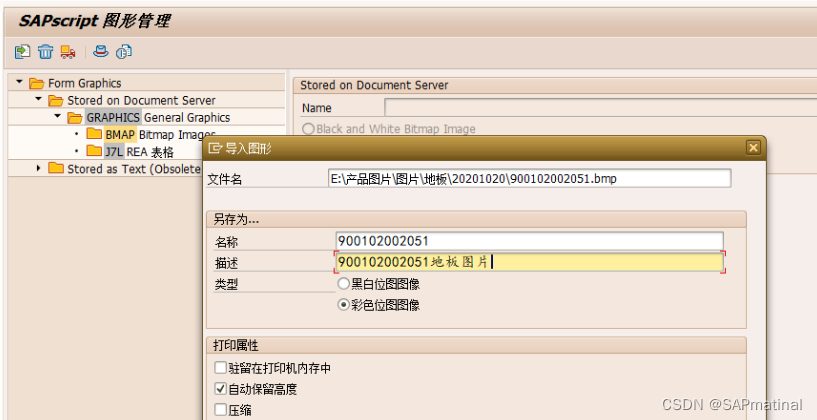Click the Import graphic toolbar icon
The height and width of the screenshot is (420, 817).
[22, 52]
